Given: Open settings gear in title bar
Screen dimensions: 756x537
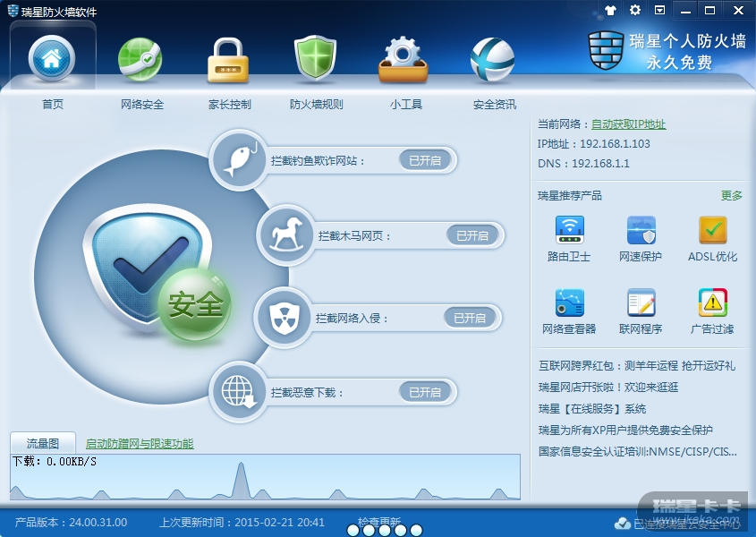Looking at the screenshot, I should click(635, 10).
